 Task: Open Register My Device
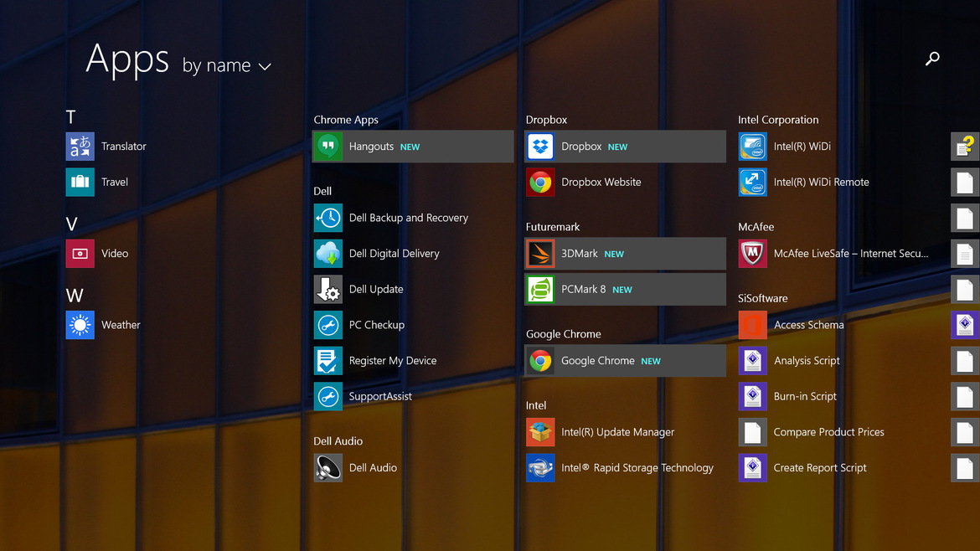(x=375, y=360)
